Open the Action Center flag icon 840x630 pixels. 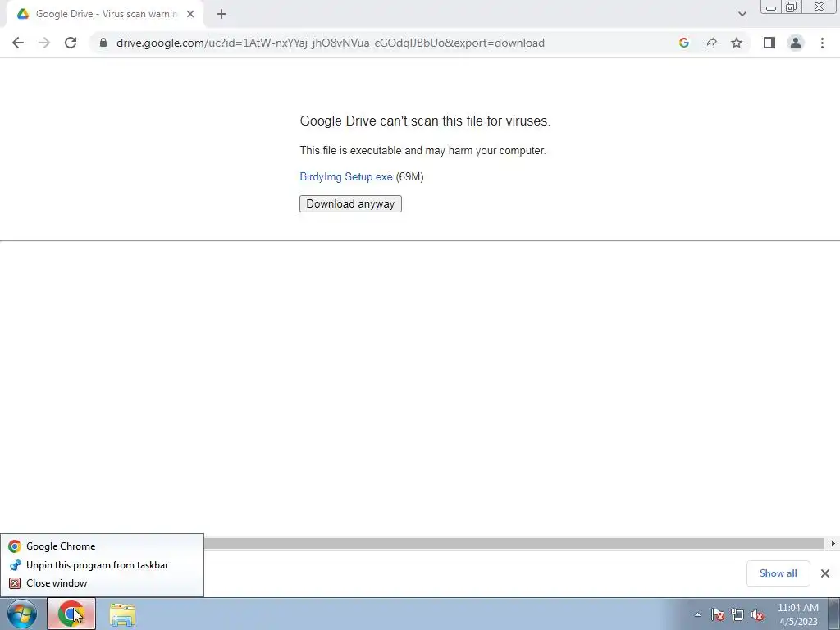pos(717,614)
